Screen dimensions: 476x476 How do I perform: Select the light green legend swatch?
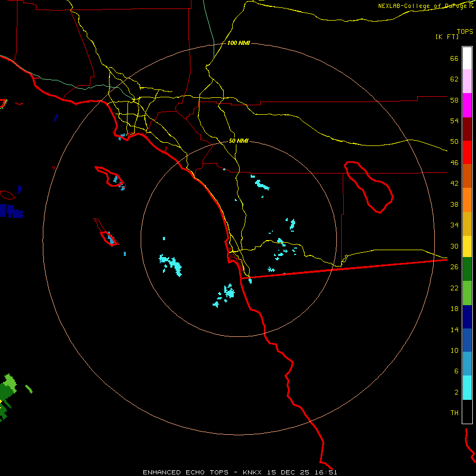(x=467, y=293)
